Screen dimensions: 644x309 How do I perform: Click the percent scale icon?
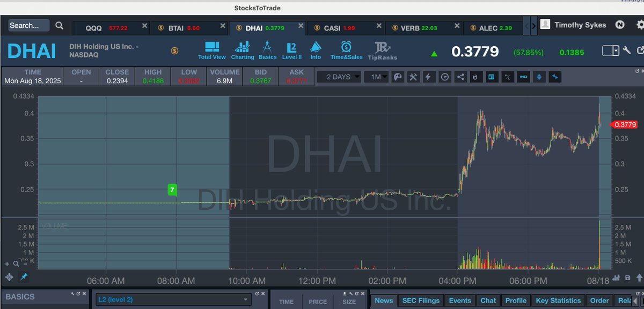click(507, 77)
